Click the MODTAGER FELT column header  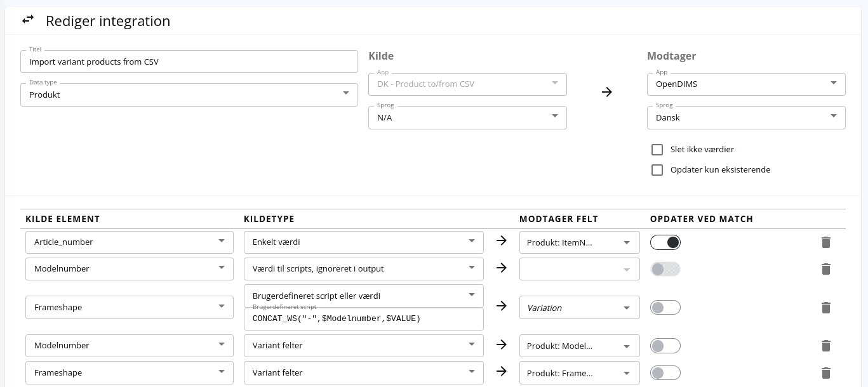point(559,219)
